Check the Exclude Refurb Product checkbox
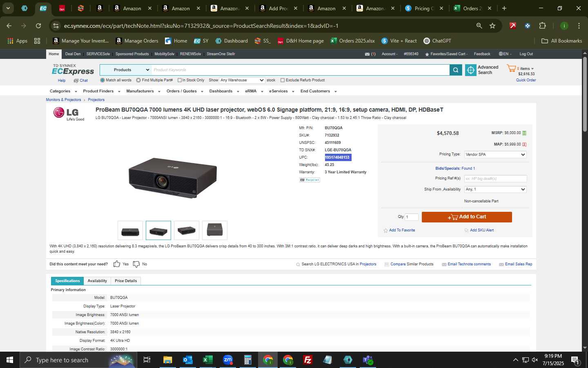The image size is (588, 368). pos(283,80)
